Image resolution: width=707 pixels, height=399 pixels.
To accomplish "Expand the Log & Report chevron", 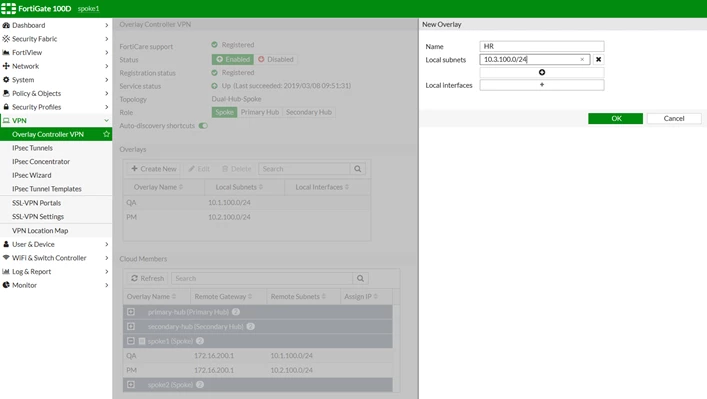I will click(x=106, y=271).
